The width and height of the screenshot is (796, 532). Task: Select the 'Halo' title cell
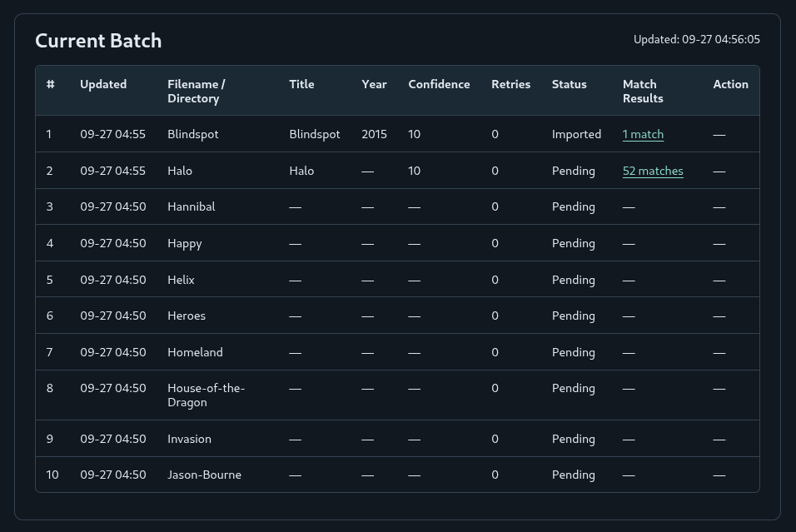[x=301, y=171]
